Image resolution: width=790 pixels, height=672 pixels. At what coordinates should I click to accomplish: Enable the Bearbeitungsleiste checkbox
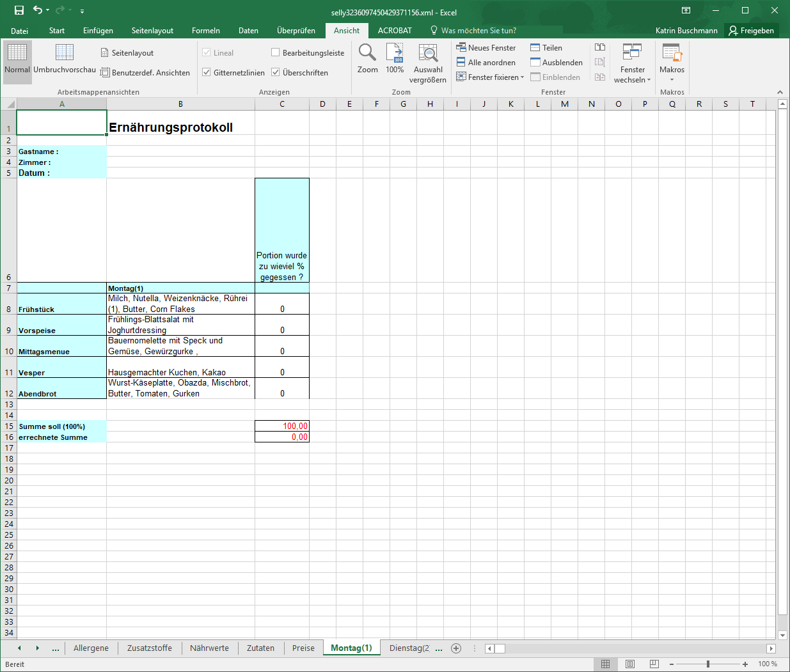276,52
